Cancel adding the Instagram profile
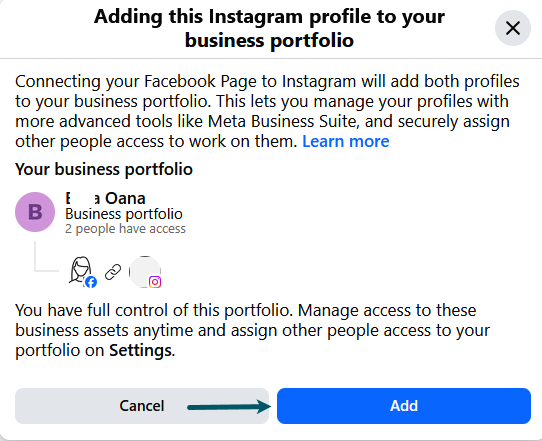Image resolution: width=542 pixels, height=441 pixels. 142,406
